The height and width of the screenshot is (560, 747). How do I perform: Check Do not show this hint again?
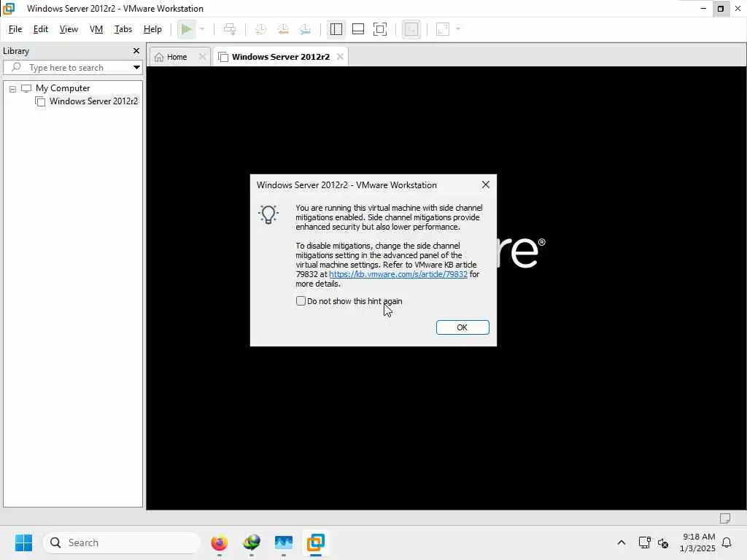[301, 301]
